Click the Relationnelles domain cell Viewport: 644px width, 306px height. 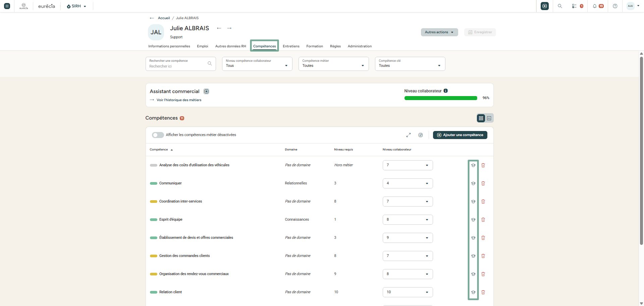296,183
